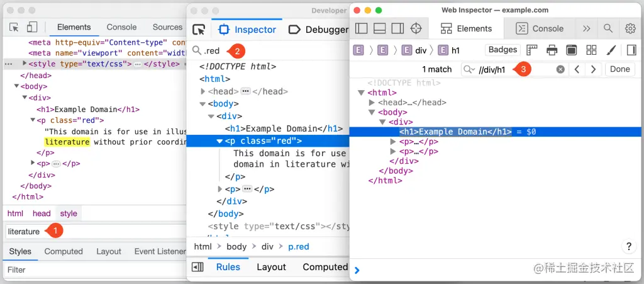
Task: Select the Firefox Inspector tab
Action: (x=248, y=30)
